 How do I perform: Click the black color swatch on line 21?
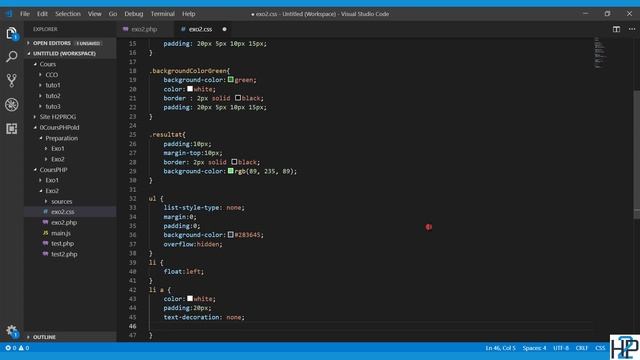(238, 98)
